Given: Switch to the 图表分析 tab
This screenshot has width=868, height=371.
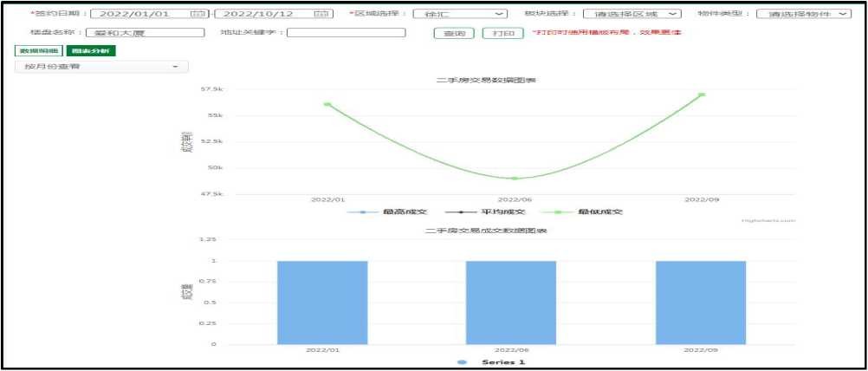Looking at the screenshot, I should tap(91, 50).
